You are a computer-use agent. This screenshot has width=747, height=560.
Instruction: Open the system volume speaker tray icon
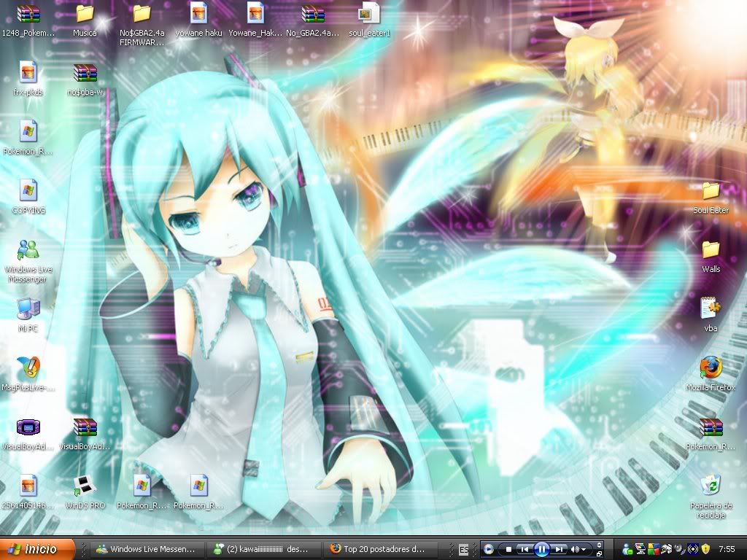click(x=679, y=550)
